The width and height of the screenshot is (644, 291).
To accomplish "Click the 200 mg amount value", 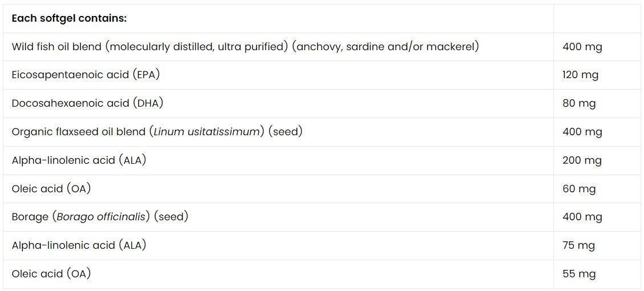I will coord(582,160).
